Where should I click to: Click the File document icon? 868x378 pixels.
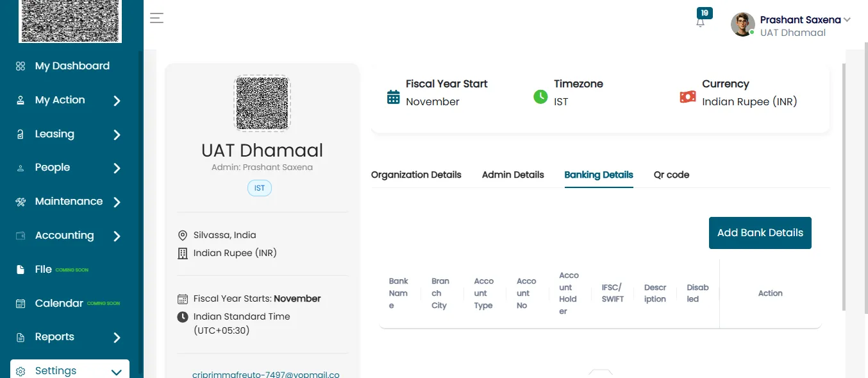21,270
